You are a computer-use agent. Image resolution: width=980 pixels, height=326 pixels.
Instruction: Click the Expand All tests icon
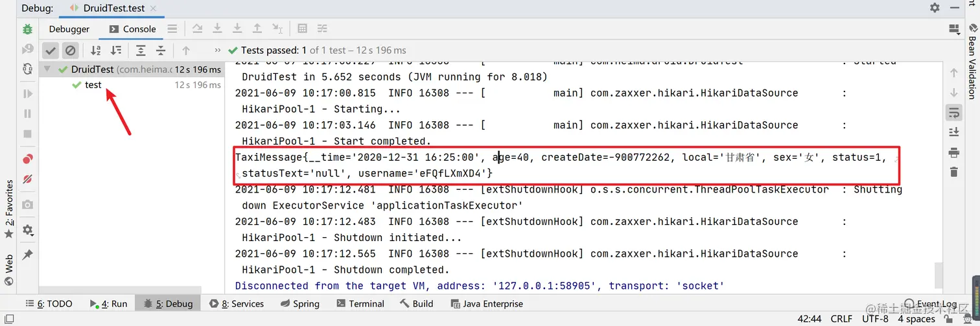(x=141, y=50)
